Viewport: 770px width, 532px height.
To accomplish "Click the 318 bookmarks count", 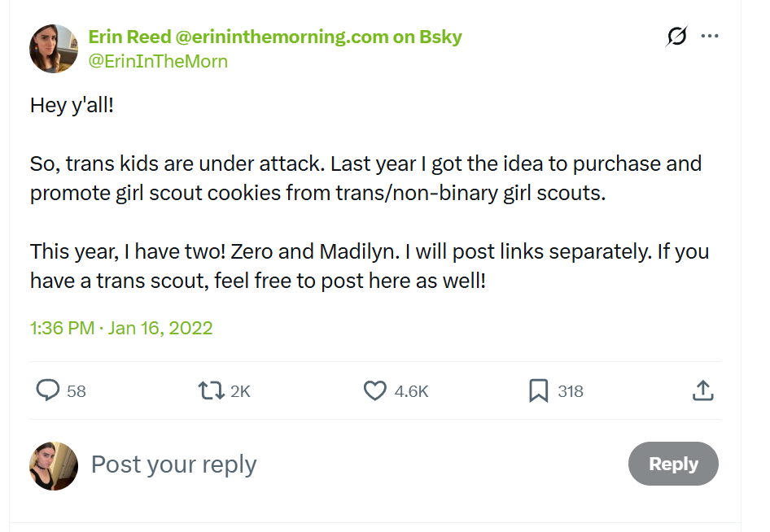I will (x=571, y=391).
